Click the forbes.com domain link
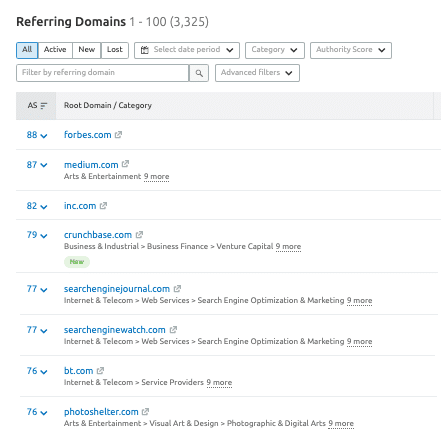The image size is (441, 447). (88, 135)
